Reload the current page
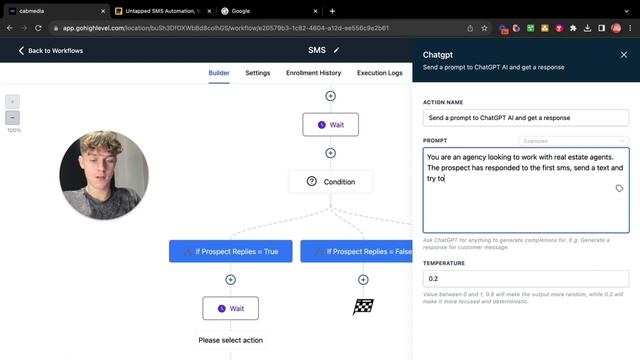Viewport: 640px width, 360px height. click(38, 28)
